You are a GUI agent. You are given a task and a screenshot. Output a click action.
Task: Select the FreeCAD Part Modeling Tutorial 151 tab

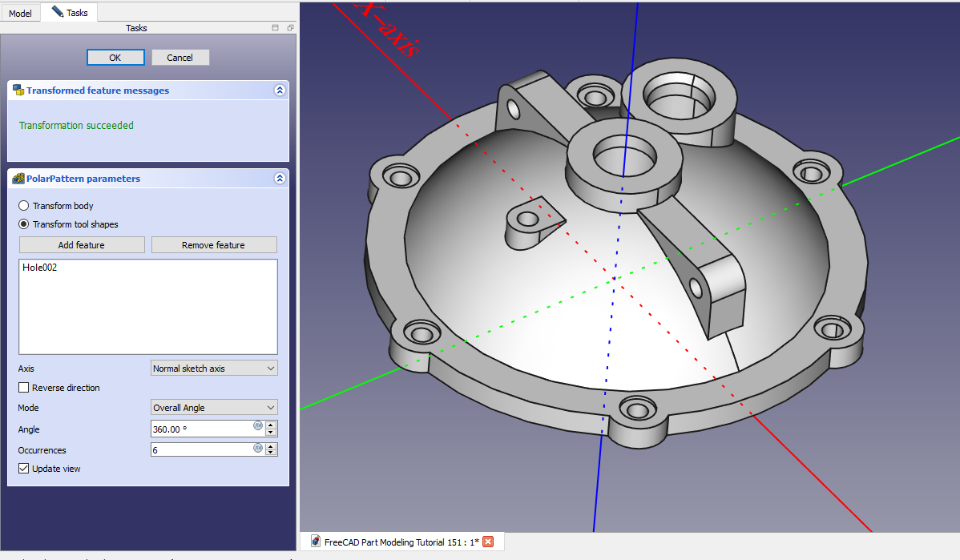click(401, 542)
